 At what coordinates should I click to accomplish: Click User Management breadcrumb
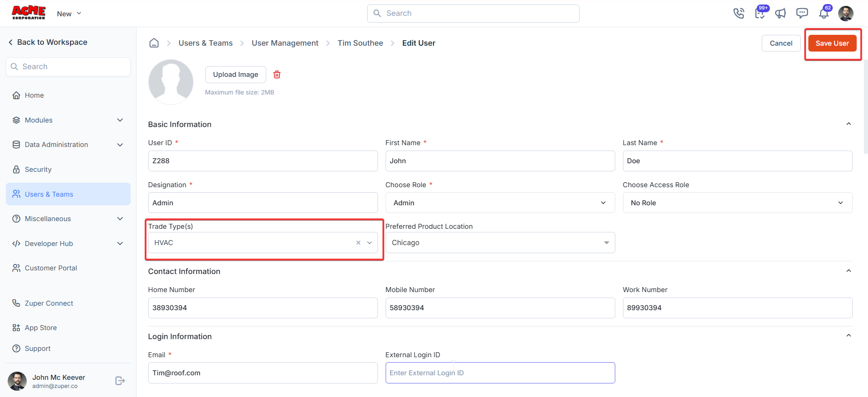[285, 43]
